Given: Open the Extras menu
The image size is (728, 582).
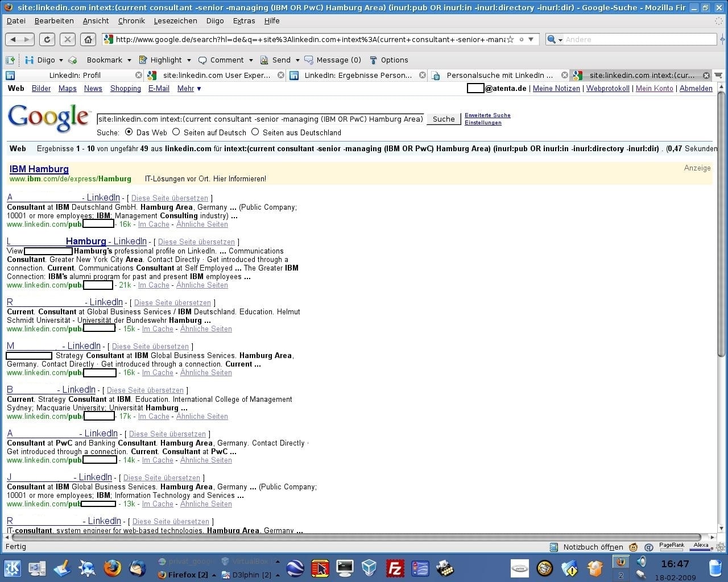Looking at the screenshot, I should [244, 20].
